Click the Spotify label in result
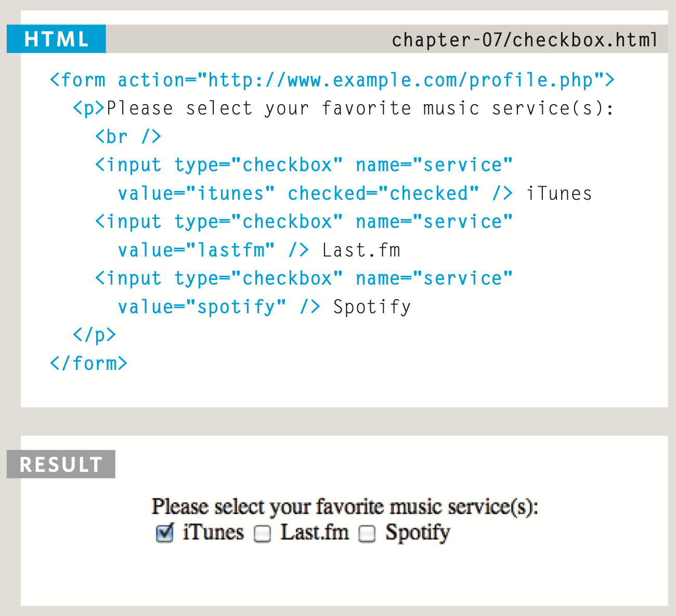The image size is (676, 616). 418,533
